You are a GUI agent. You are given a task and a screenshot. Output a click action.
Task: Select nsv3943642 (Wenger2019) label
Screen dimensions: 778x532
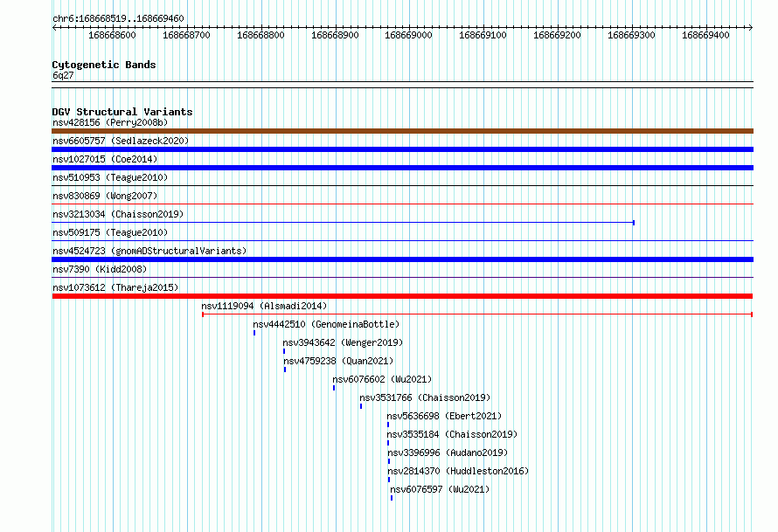pyautogui.click(x=343, y=342)
